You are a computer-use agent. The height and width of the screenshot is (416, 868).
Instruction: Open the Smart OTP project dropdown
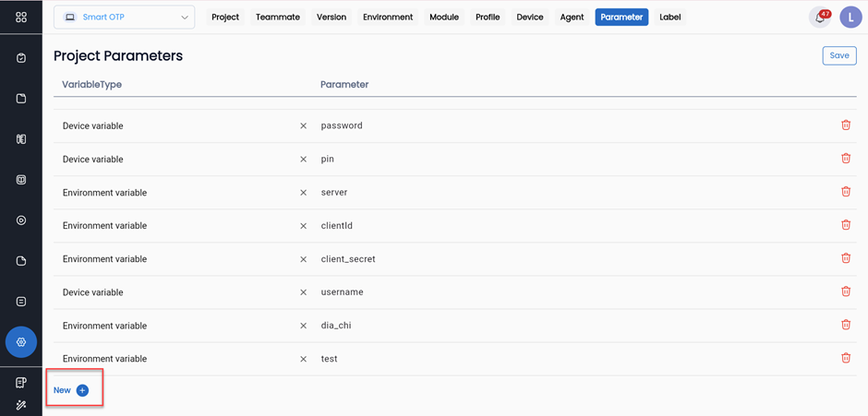coord(125,18)
